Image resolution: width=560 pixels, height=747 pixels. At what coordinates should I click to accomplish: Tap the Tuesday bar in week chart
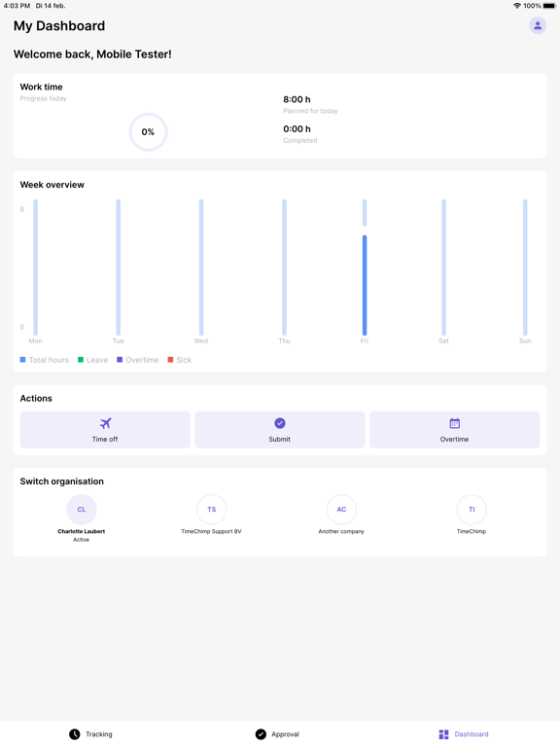coord(118,267)
